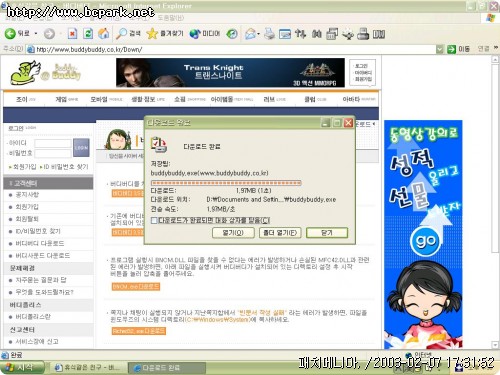Click the 비밀번호 password input field
Screen dimensions: 500x375
tap(53, 153)
